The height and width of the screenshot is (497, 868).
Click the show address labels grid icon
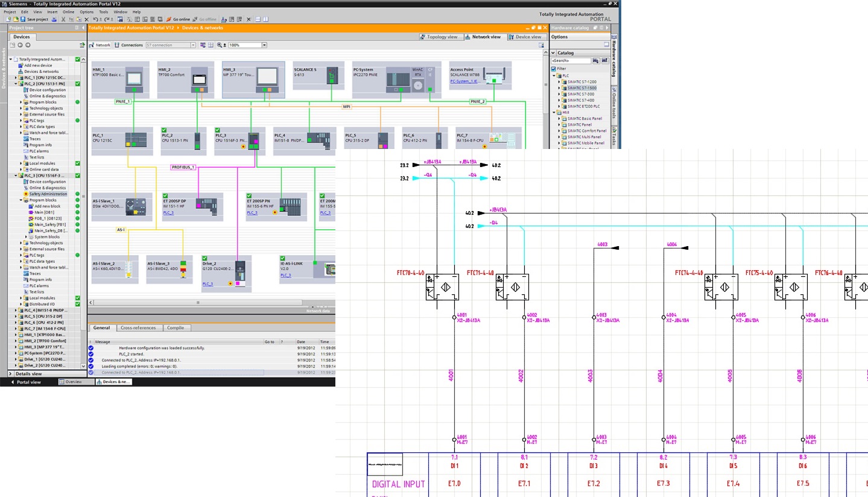(x=211, y=45)
